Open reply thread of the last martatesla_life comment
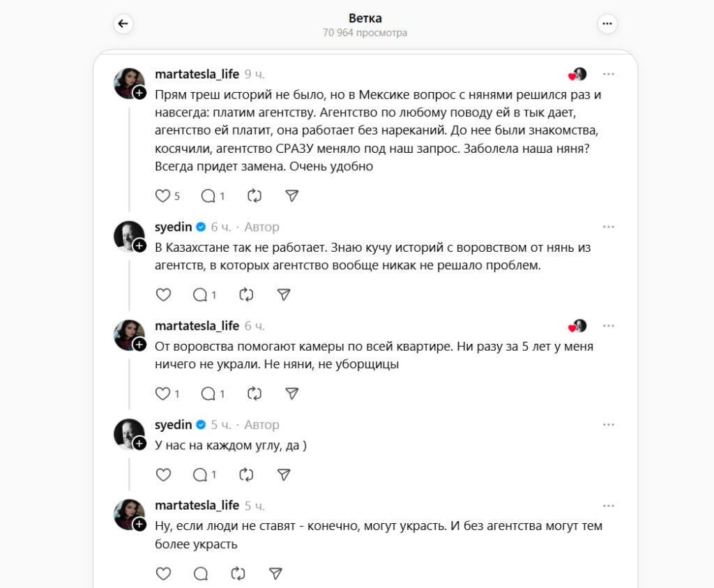This screenshot has height=588, width=714. click(200, 574)
